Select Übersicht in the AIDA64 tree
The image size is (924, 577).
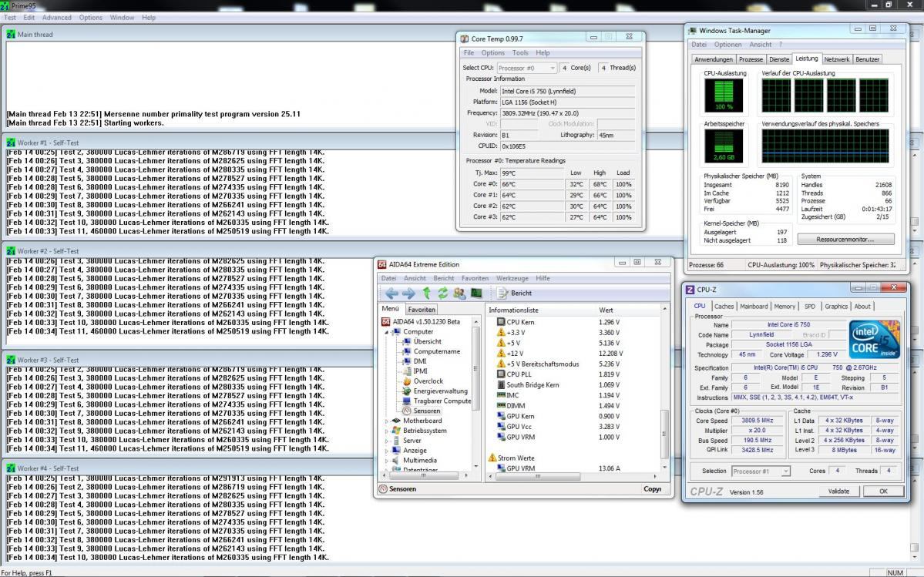tap(427, 341)
